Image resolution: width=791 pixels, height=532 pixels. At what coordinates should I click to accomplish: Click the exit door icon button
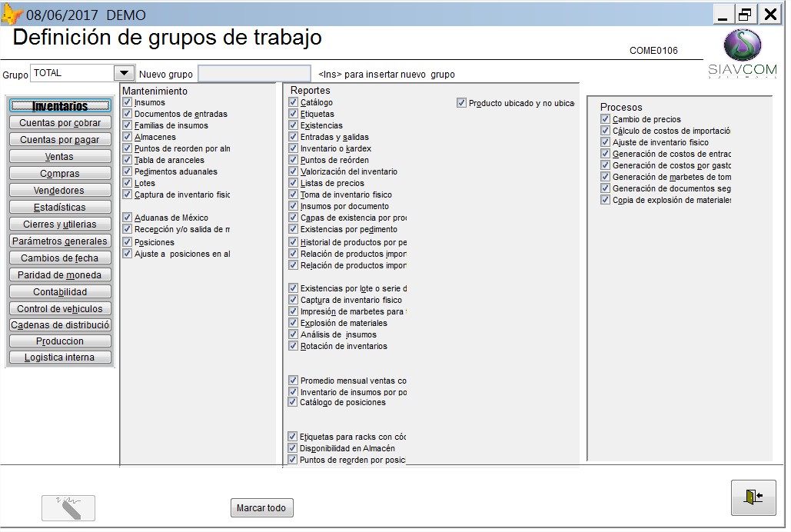(x=753, y=497)
